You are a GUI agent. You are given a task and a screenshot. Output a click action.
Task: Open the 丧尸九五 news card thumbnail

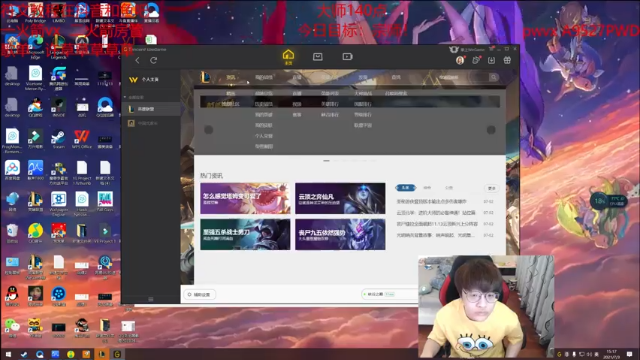click(x=340, y=234)
